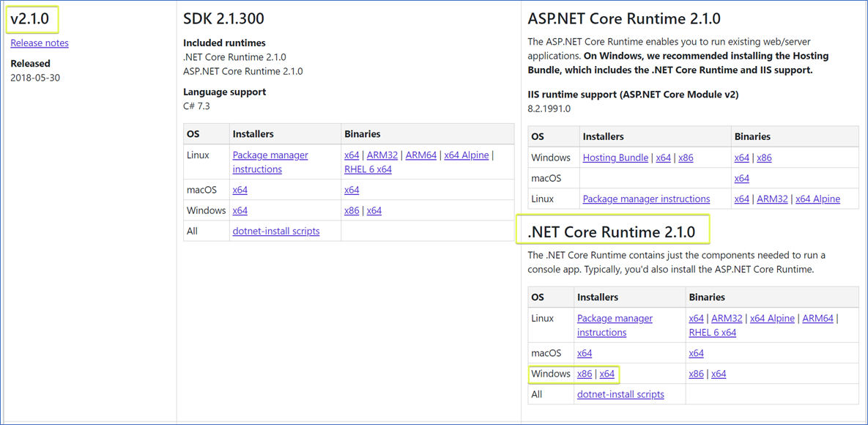Download .NET Core Runtime macOS x64 installer
Viewport: 868px width, 425px height.
point(585,353)
